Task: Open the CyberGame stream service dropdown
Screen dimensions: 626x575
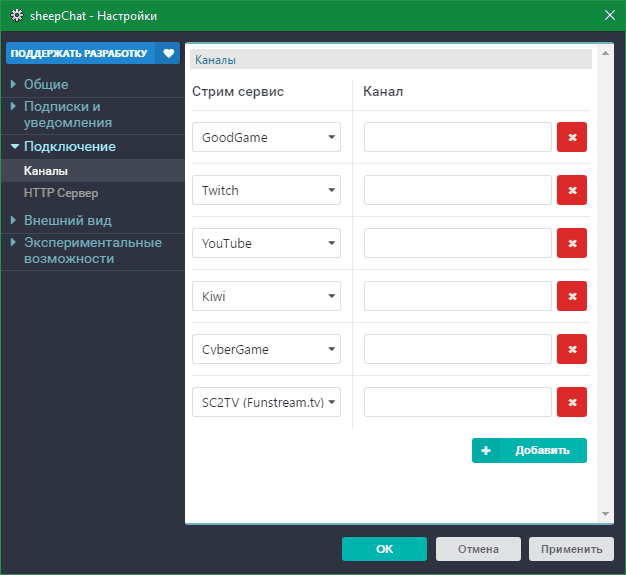Action: coord(266,349)
